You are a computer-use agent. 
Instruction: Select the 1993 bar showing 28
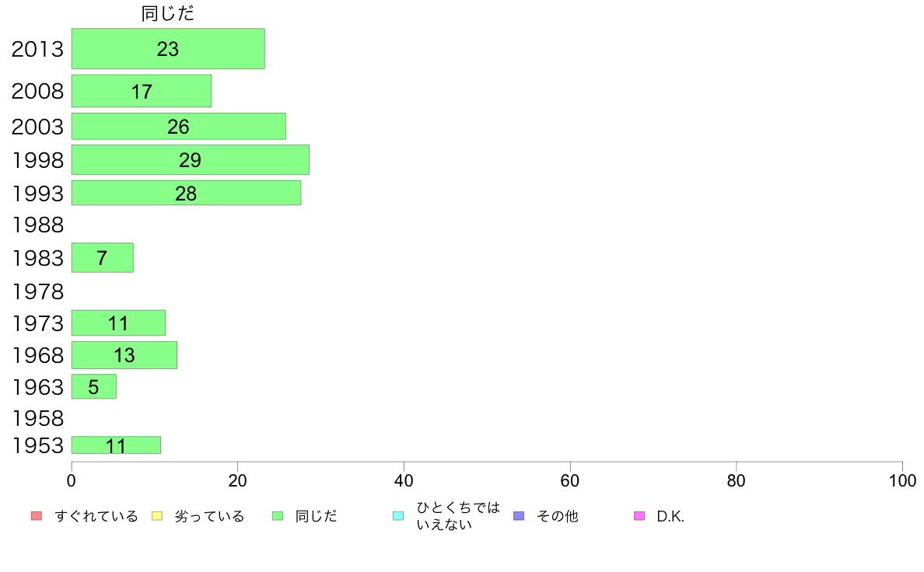click(x=186, y=194)
